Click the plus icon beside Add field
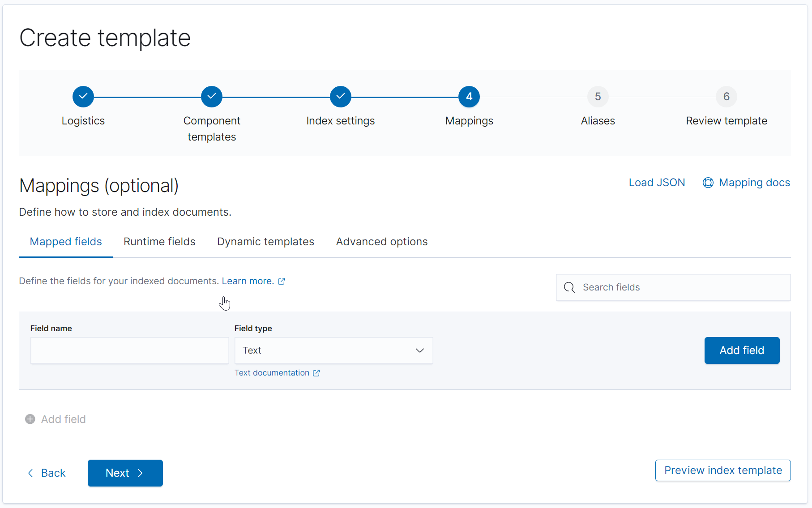The image size is (812, 508). pos(30,419)
